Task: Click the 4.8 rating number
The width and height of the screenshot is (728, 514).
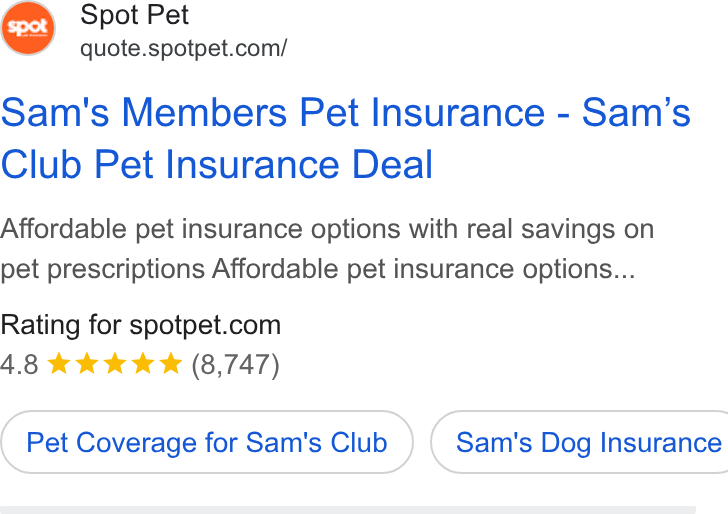Action: coord(19,364)
